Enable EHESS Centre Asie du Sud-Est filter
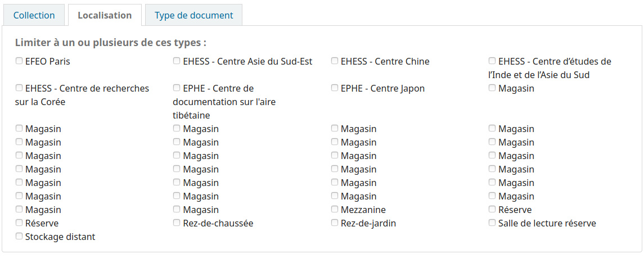 pyautogui.click(x=177, y=61)
